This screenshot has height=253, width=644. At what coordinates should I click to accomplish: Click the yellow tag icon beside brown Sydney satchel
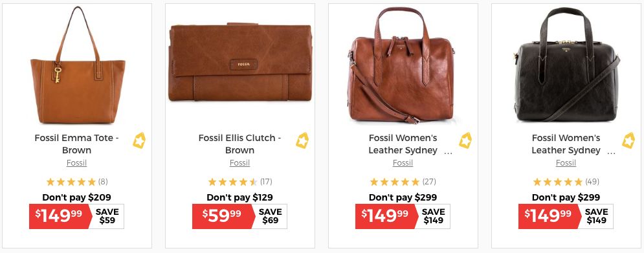click(465, 140)
